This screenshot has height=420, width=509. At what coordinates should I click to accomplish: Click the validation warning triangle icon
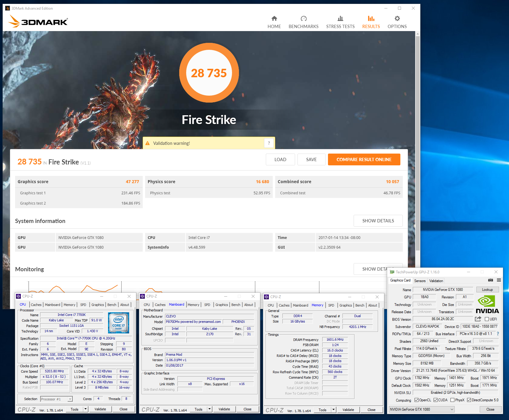point(148,143)
